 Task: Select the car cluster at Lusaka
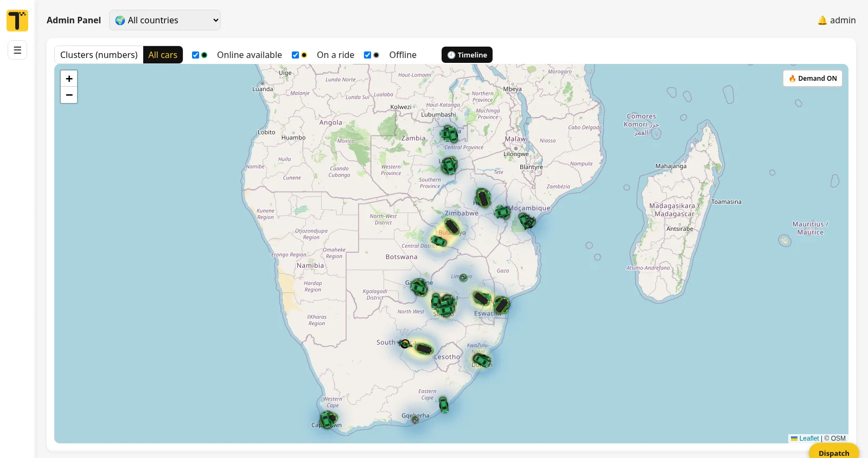[449, 165]
